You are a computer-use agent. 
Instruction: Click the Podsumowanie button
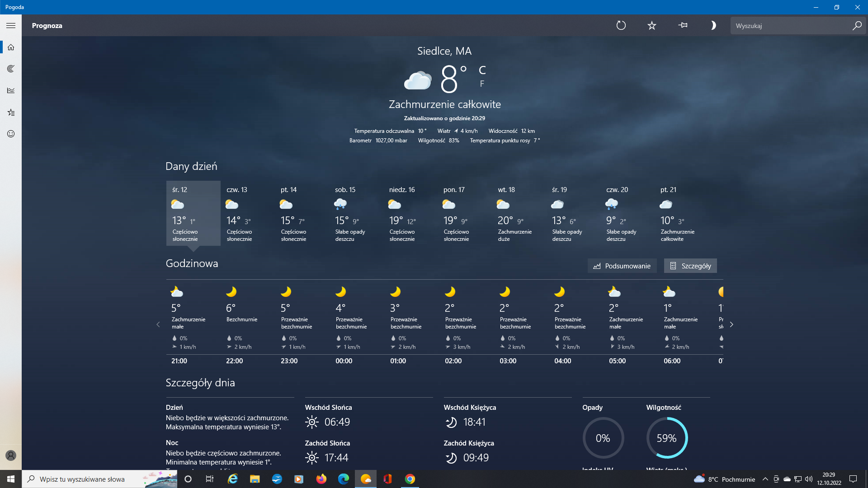tap(622, 266)
